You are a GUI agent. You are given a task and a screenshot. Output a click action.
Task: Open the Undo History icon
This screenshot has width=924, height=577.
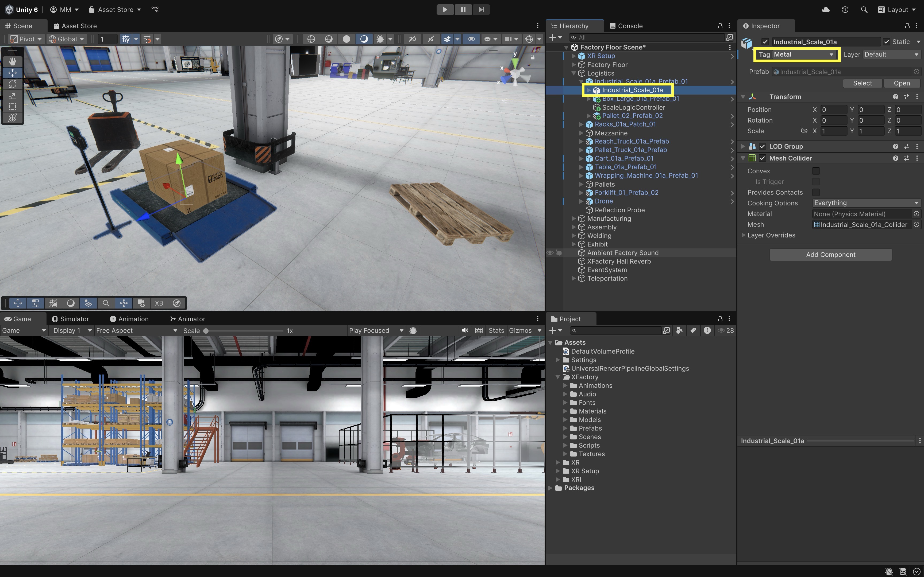coord(845,10)
